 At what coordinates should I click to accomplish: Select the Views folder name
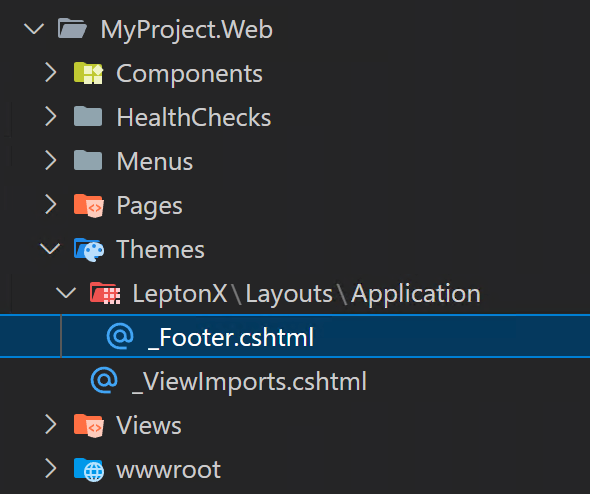[x=149, y=425]
